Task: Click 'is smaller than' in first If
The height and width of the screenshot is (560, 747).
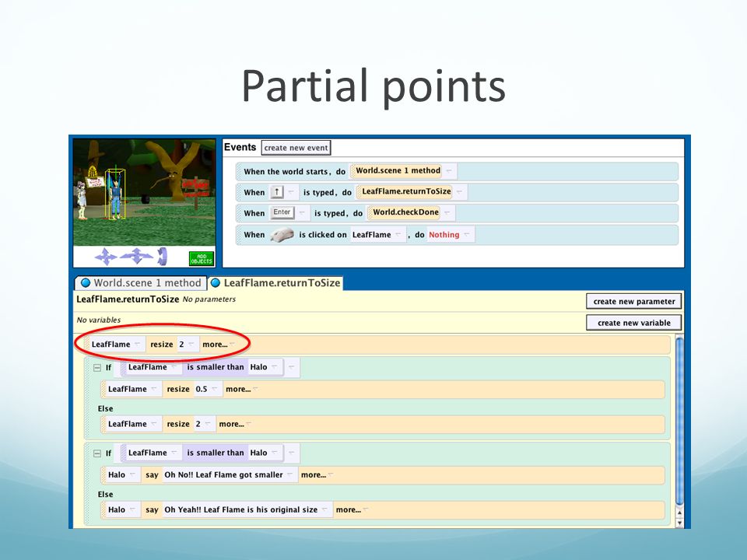Action: click(215, 367)
